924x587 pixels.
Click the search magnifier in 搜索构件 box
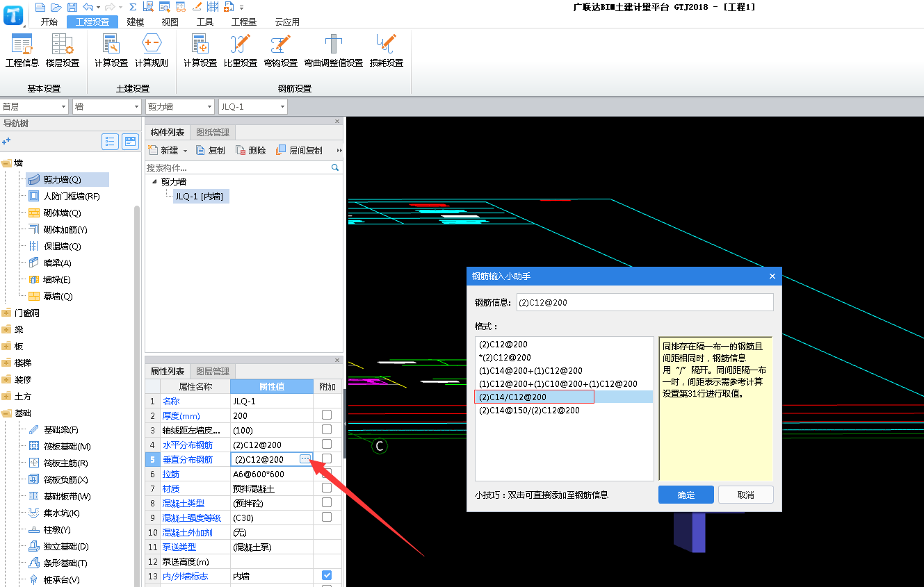tap(335, 167)
